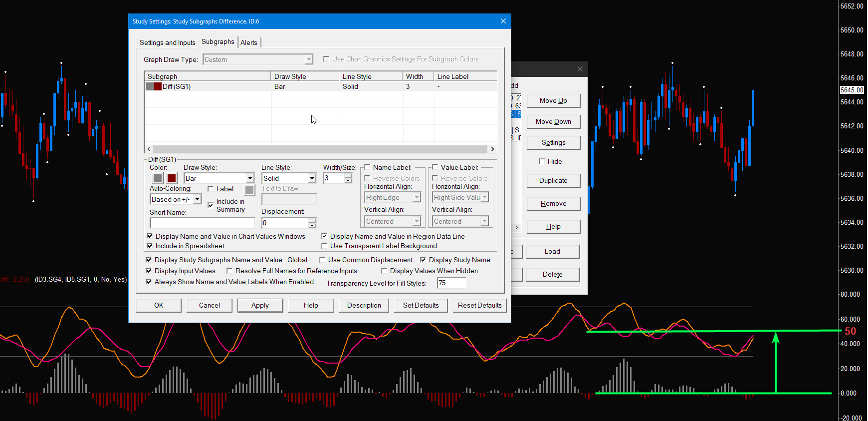Enable the Name Label checkbox

[x=368, y=167]
